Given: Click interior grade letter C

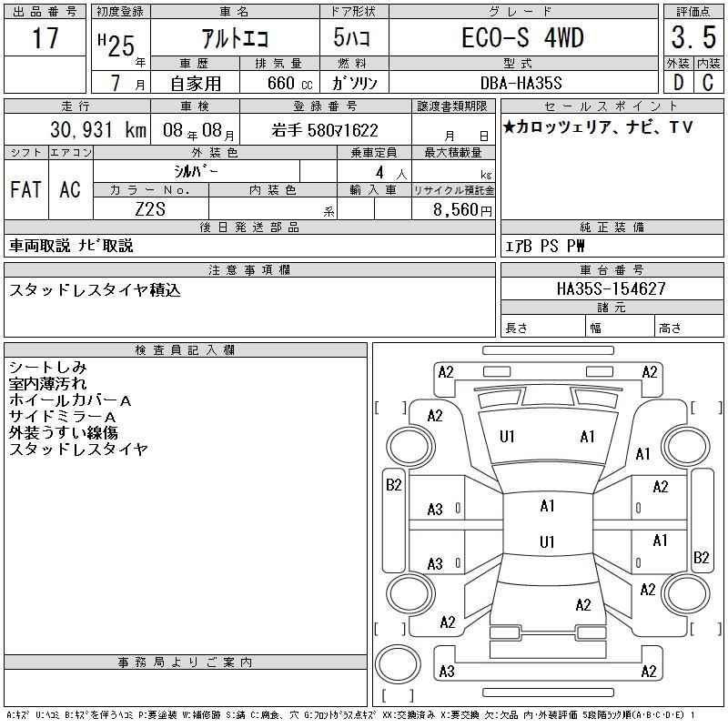Looking at the screenshot, I should tap(708, 83).
